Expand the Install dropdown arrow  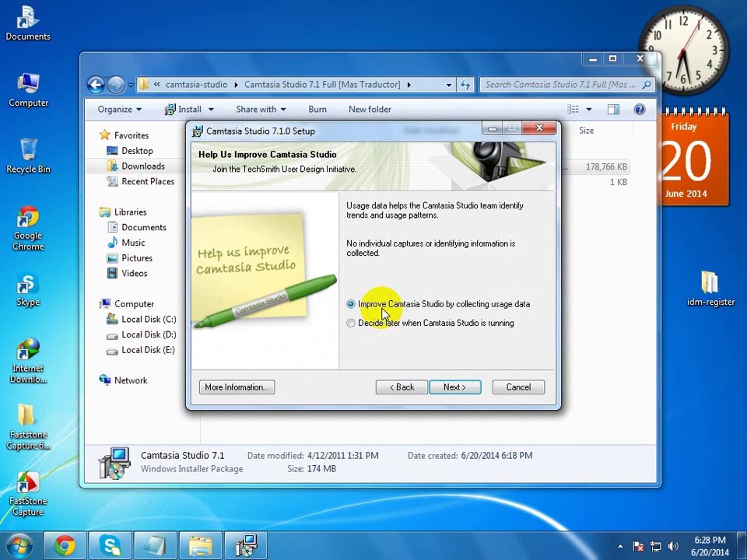(211, 110)
